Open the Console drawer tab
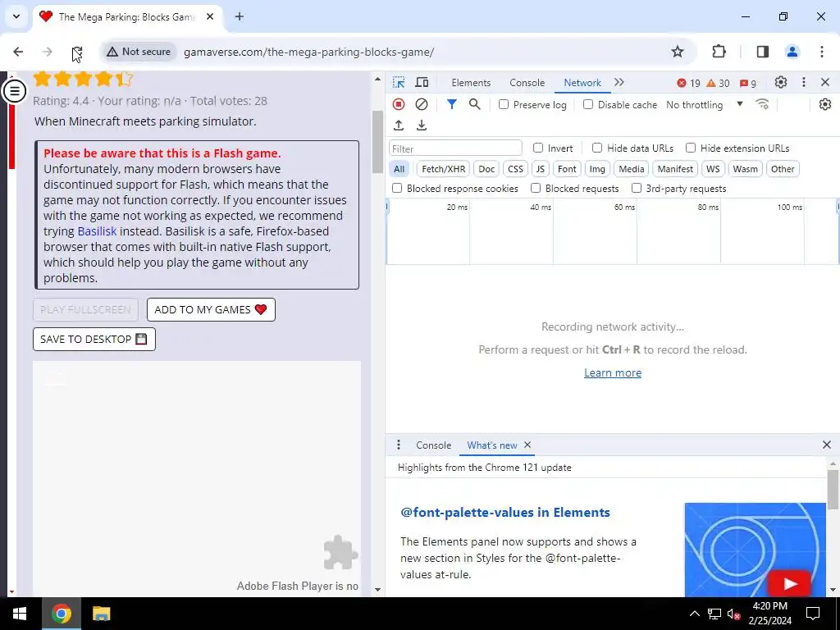The height and width of the screenshot is (630, 840). click(433, 445)
